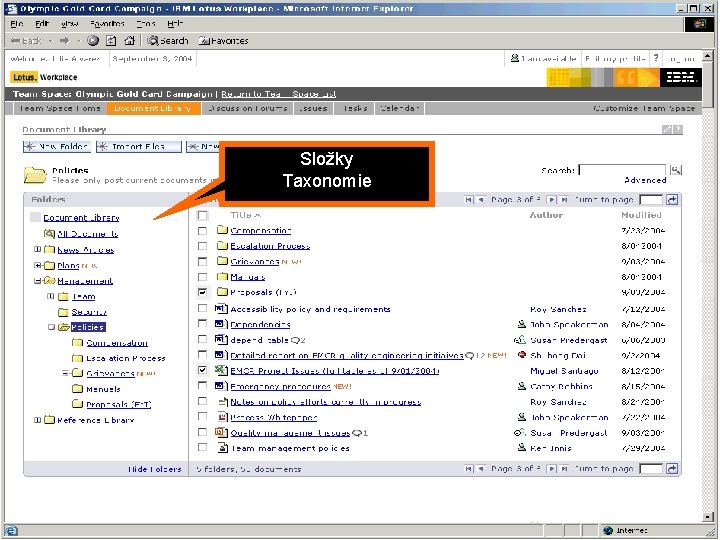720x540 pixels.
Task: Go to previous page arrow in top pager
Action: pyautogui.click(x=481, y=200)
